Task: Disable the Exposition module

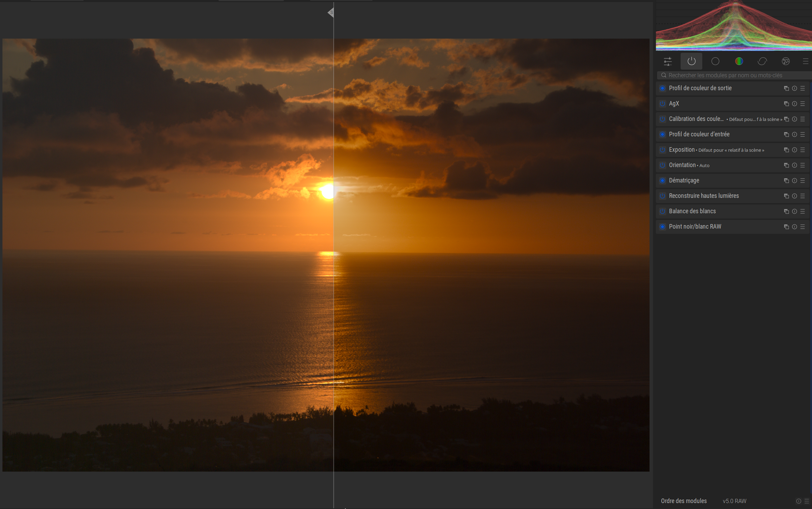Action: pyautogui.click(x=662, y=150)
